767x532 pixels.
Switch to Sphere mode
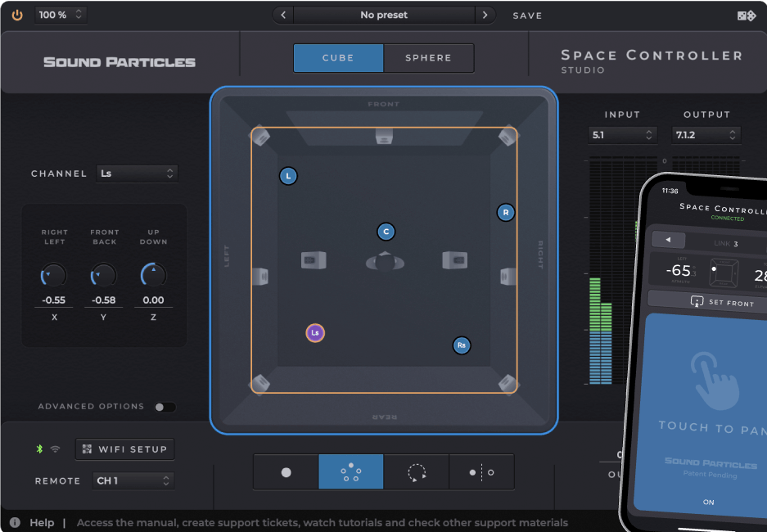[x=428, y=58]
